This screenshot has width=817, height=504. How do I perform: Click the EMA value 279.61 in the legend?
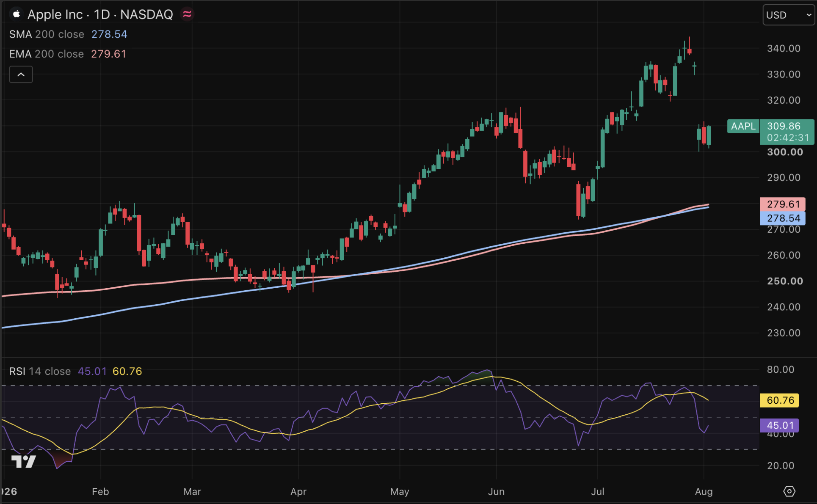109,54
